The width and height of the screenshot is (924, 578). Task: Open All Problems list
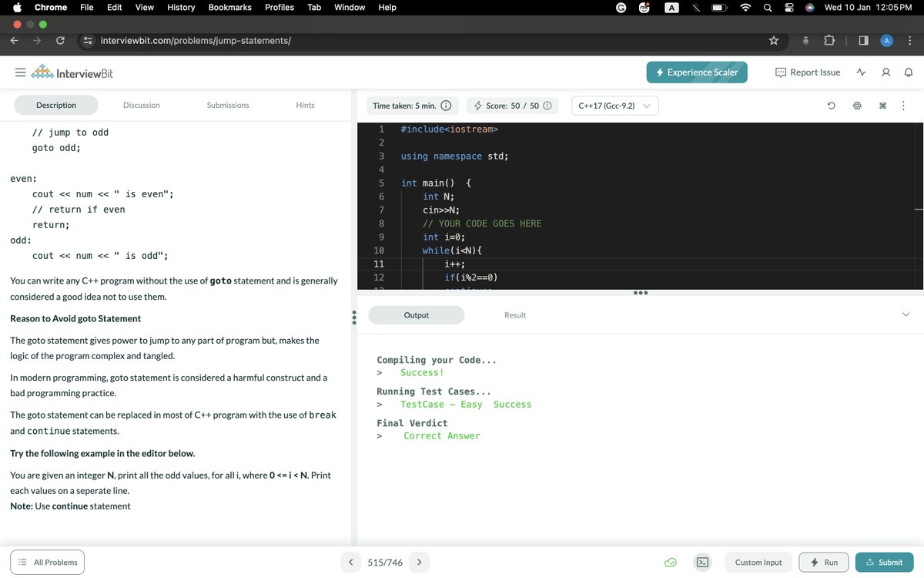[x=47, y=562]
